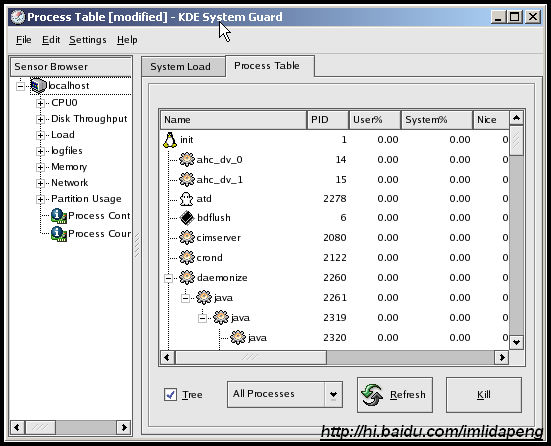Click Sensor Browser scroll right arrow

point(124,428)
